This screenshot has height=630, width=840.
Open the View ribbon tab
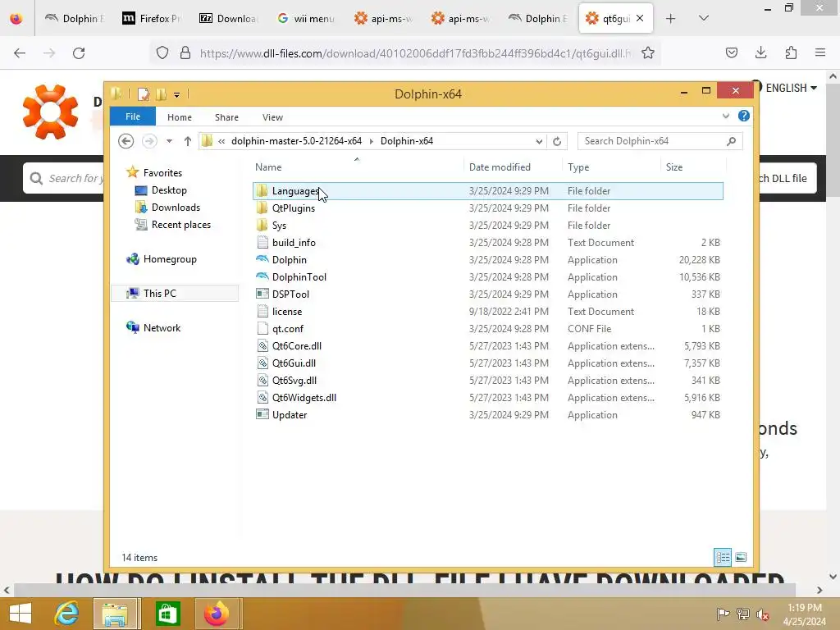pos(272,117)
